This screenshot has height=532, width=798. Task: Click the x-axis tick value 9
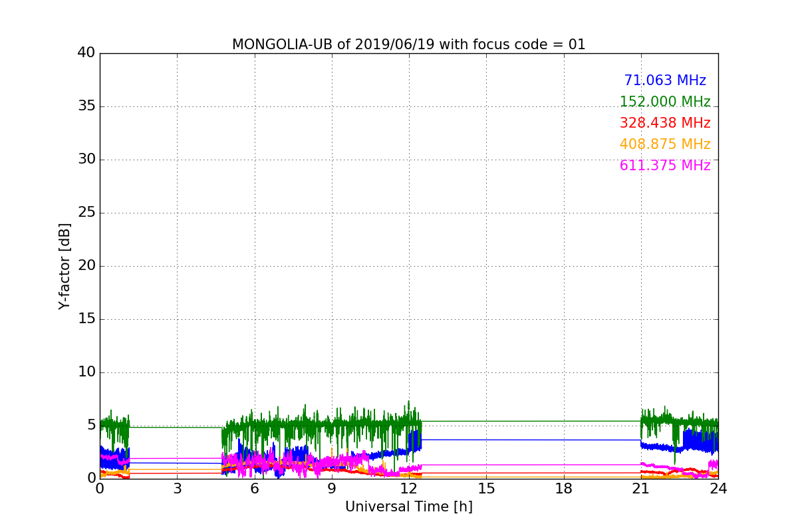[x=331, y=488]
